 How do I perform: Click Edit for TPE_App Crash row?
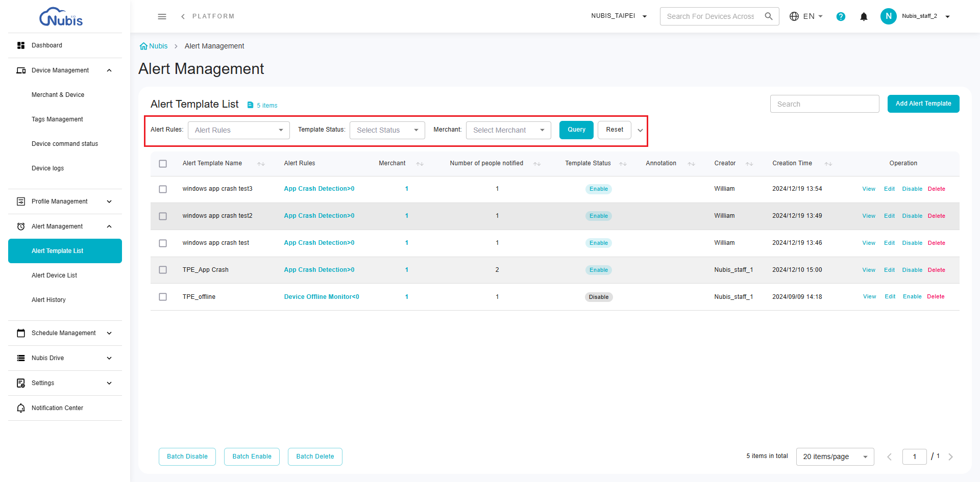[x=889, y=270]
